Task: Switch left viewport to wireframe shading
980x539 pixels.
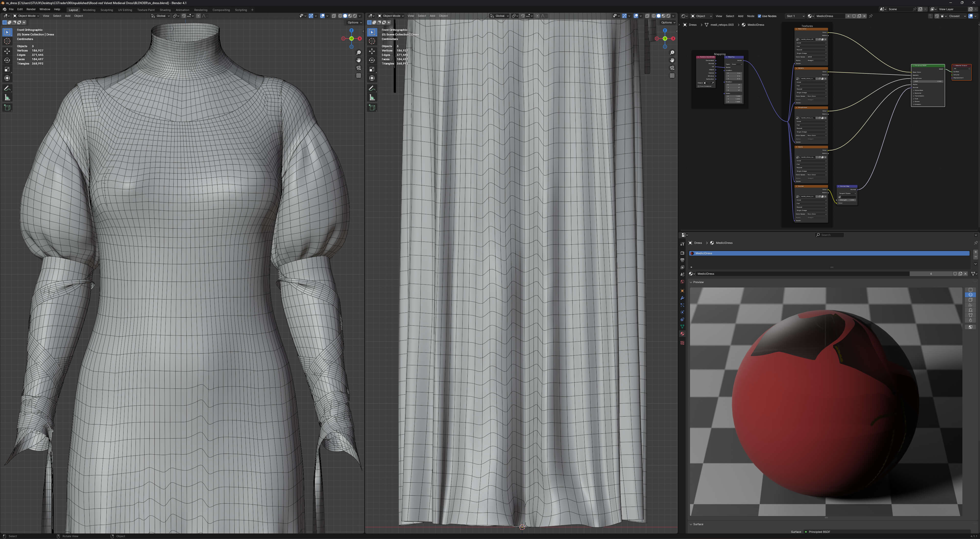Action: tap(341, 16)
